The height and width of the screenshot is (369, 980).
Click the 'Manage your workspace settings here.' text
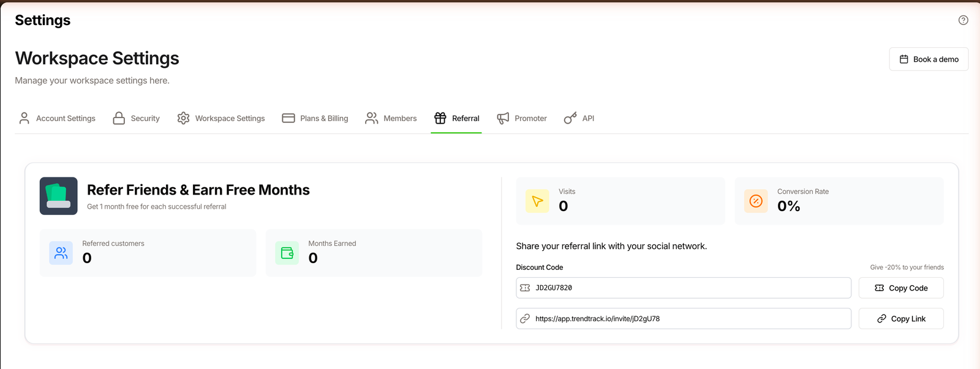[x=92, y=81]
